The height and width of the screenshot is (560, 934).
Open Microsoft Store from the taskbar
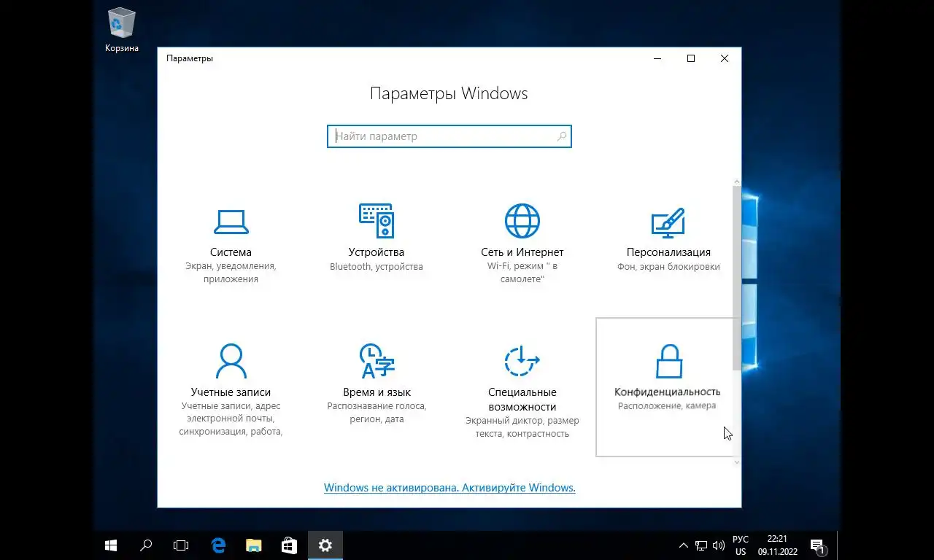pyautogui.click(x=289, y=545)
